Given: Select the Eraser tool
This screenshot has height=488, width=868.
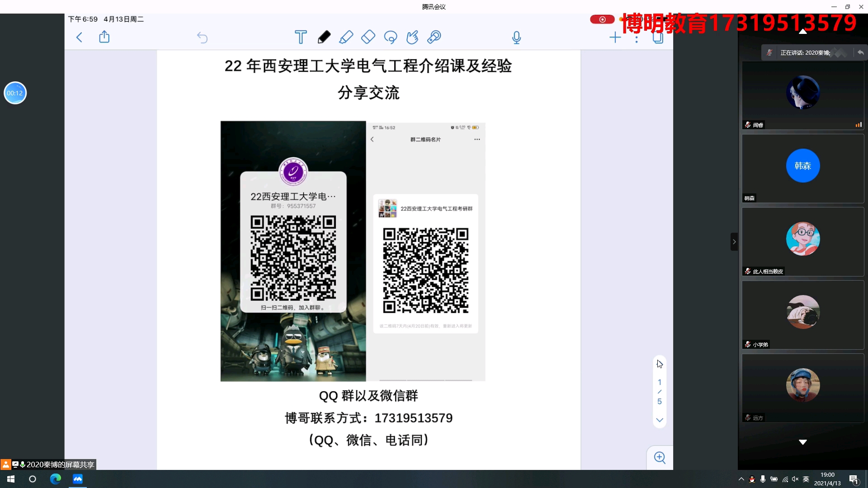Looking at the screenshot, I should coord(368,37).
